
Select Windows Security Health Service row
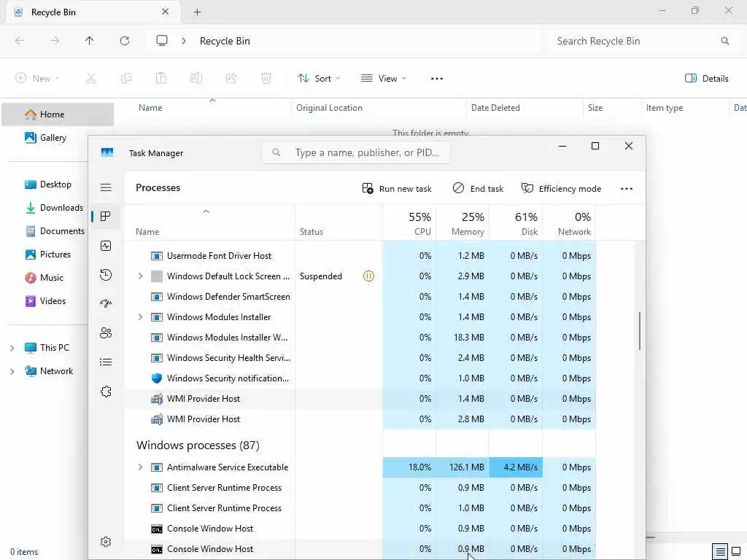click(x=360, y=358)
